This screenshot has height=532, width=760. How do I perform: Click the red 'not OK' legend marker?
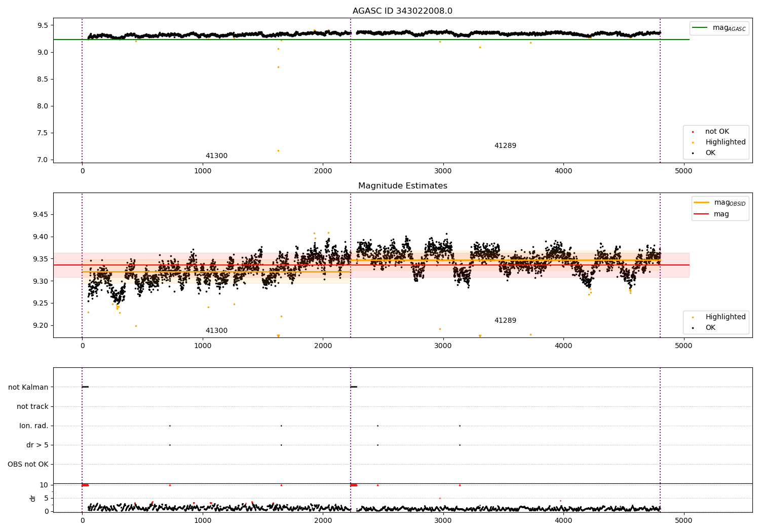click(x=693, y=132)
